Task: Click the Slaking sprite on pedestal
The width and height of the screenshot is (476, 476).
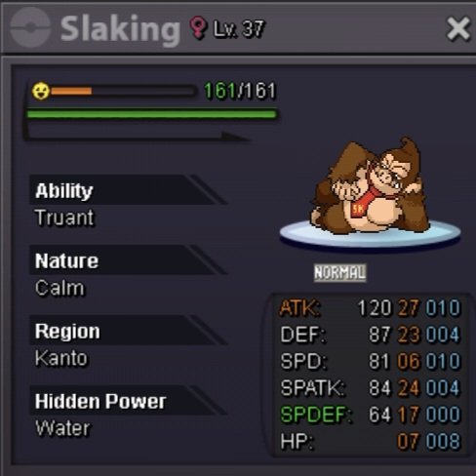Action: pyautogui.click(x=371, y=194)
